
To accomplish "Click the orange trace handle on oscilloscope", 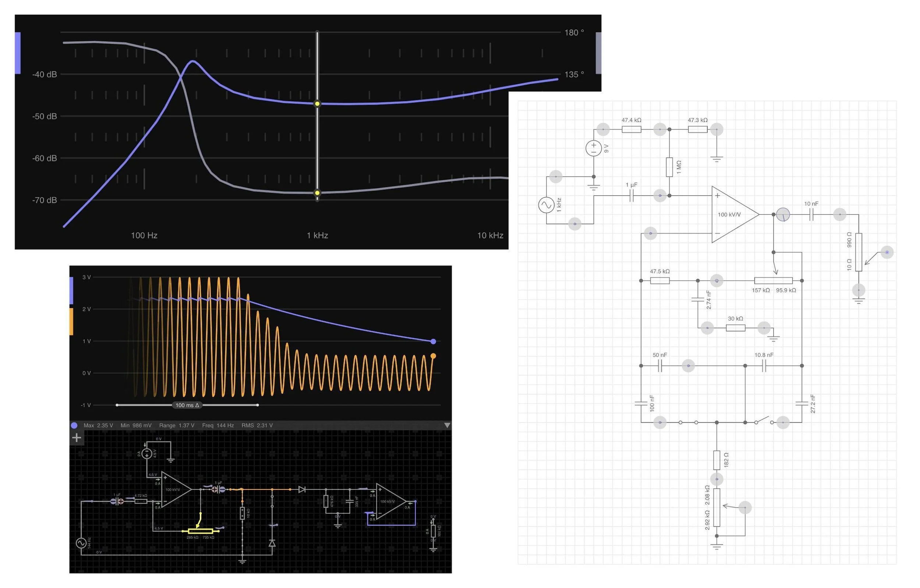I will coord(71,321).
